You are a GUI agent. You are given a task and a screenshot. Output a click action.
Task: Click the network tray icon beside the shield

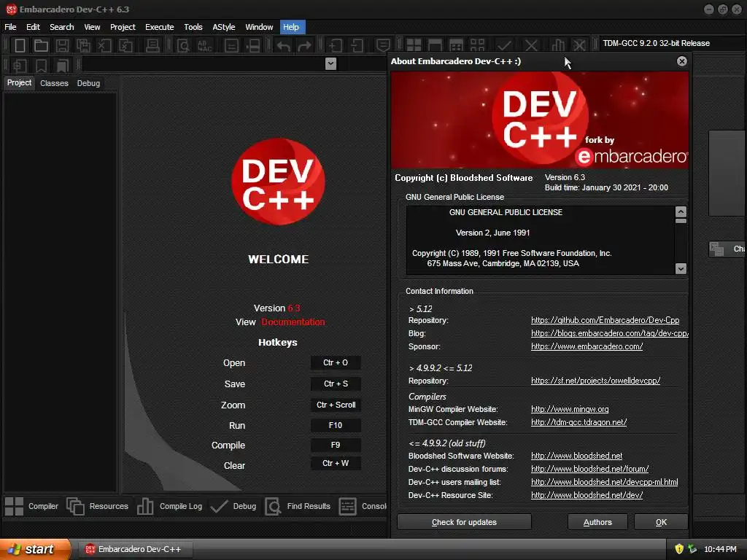(x=692, y=549)
